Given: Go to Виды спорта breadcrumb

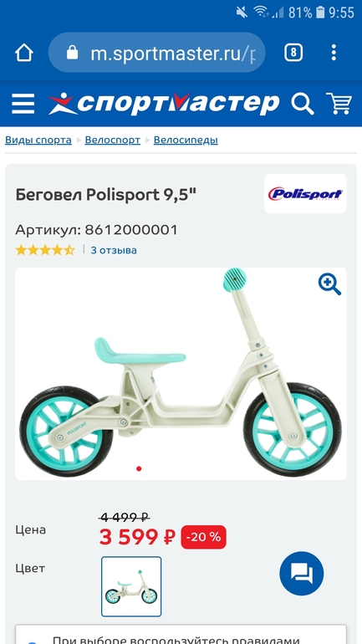Looking at the screenshot, I should [38, 140].
